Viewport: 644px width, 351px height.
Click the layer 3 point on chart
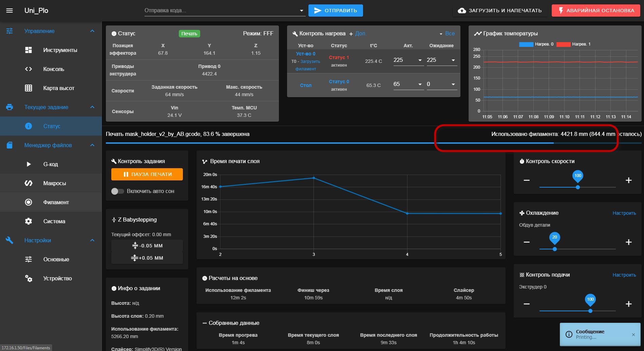[x=314, y=178]
